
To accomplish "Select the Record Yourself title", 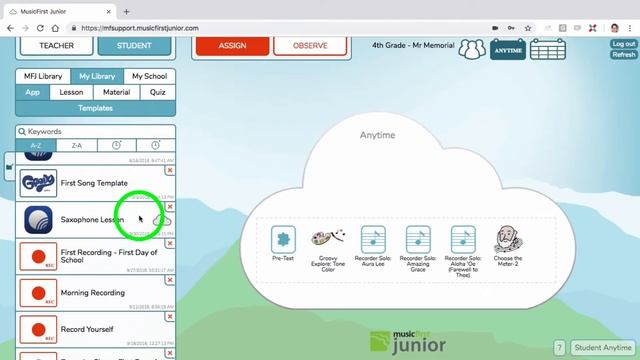I will coord(87,329).
